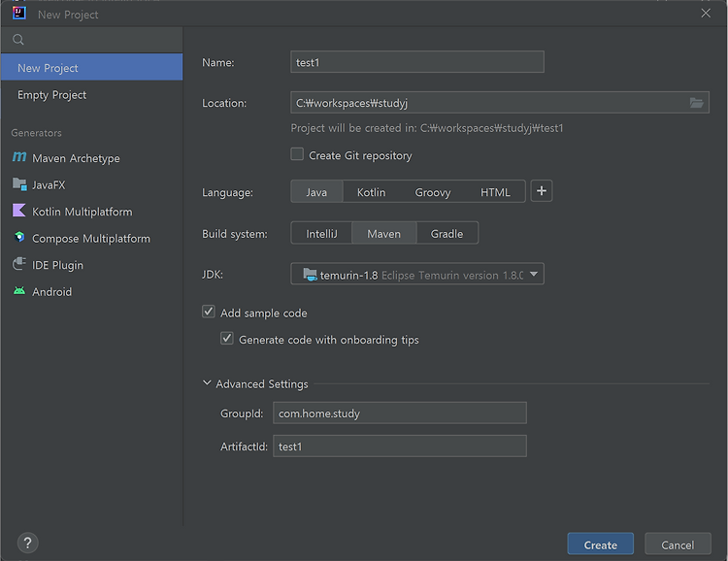728x561 pixels.
Task: Open help with the question mark icon
Action: (28, 543)
